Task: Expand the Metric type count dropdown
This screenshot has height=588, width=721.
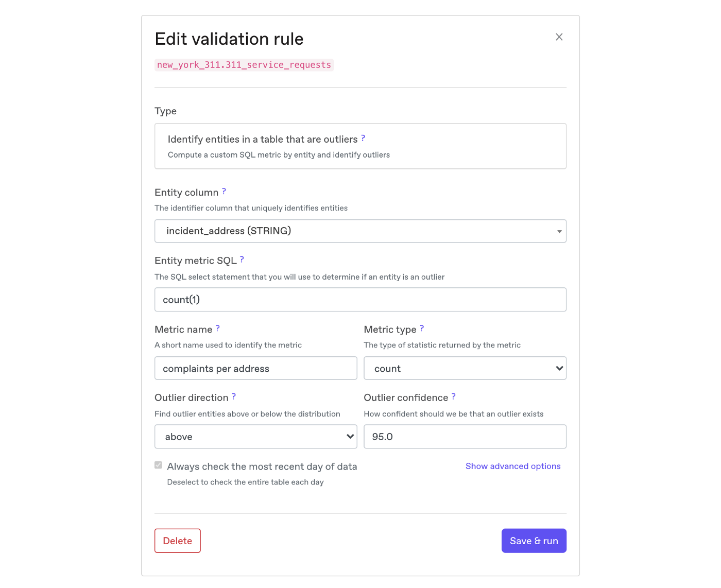Action: (x=465, y=369)
